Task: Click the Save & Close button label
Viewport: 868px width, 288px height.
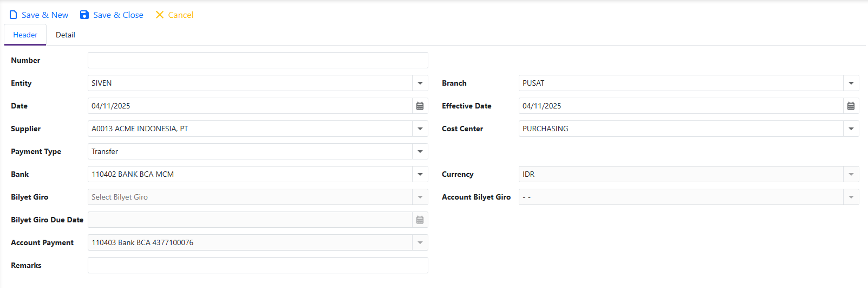Action: pyautogui.click(x=118, y=15)
